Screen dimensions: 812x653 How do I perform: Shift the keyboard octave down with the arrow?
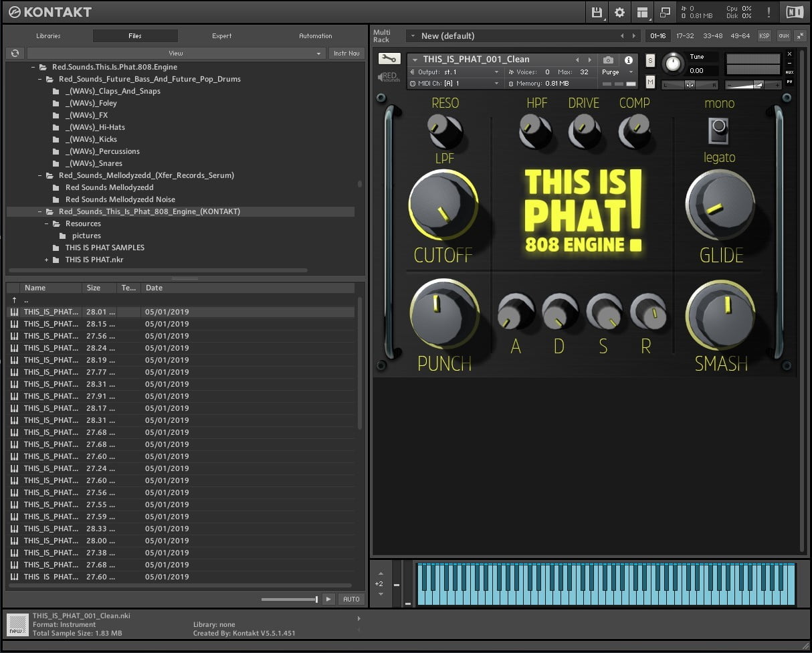click(381, 593)
